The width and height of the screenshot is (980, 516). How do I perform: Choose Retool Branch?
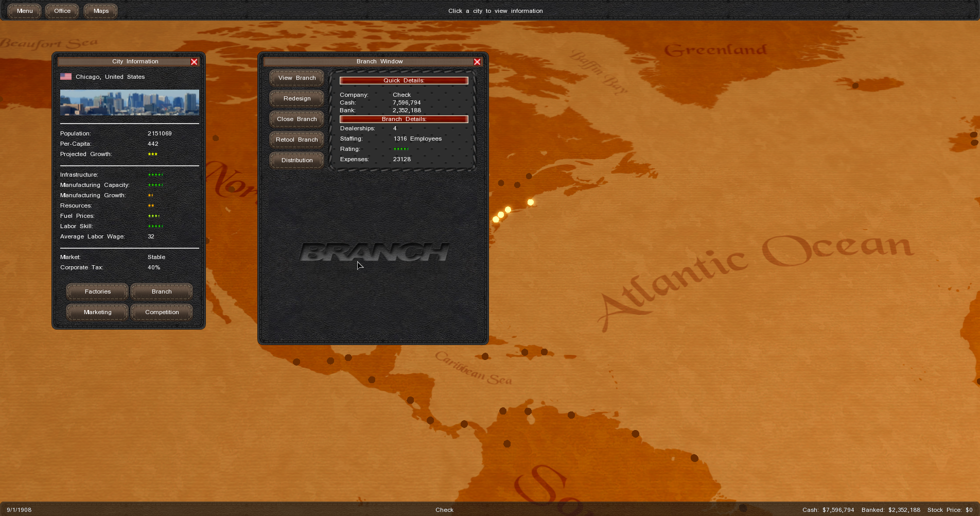[296, 140]
